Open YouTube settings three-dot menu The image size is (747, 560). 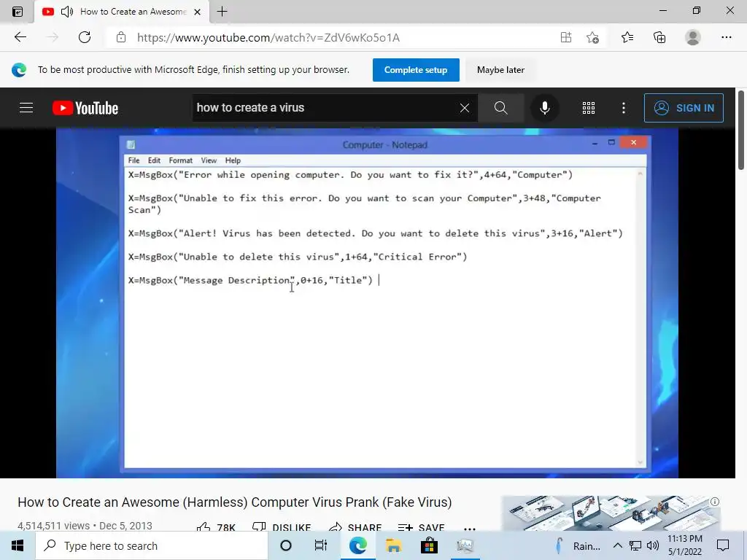point(624,108)
